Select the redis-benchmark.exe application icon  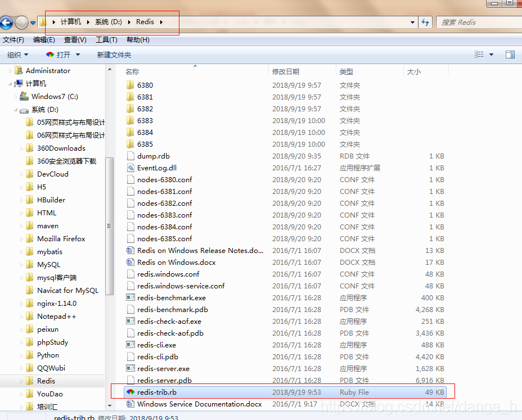tap(130, 297)
